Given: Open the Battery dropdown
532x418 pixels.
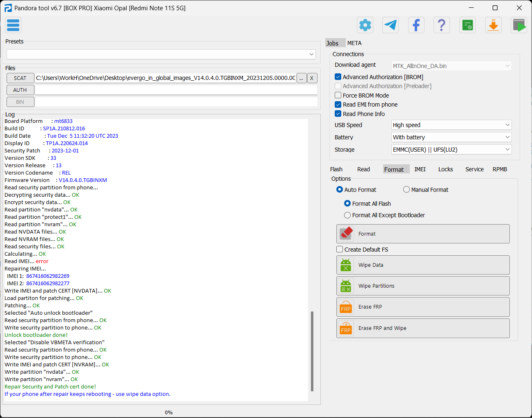Looking at the screenshot, I should pos(452,137).
